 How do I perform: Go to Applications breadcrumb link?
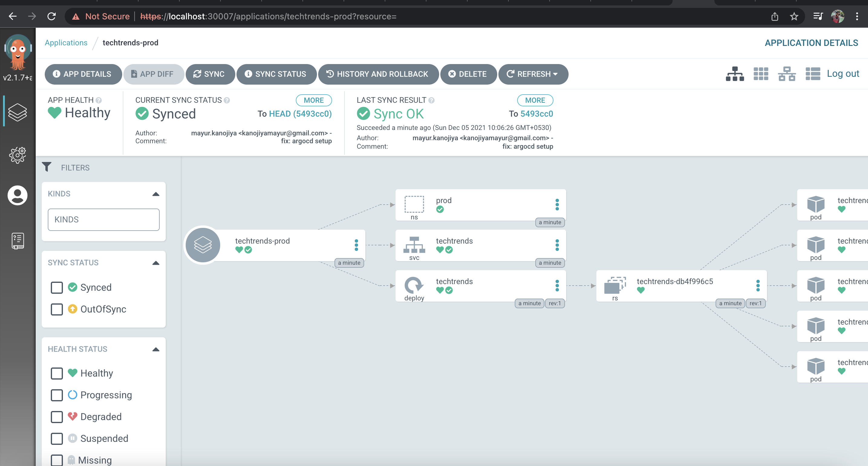66,43
